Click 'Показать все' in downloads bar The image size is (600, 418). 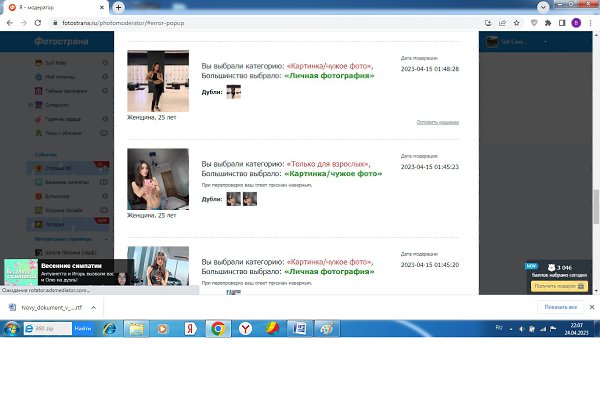[561, 307]
